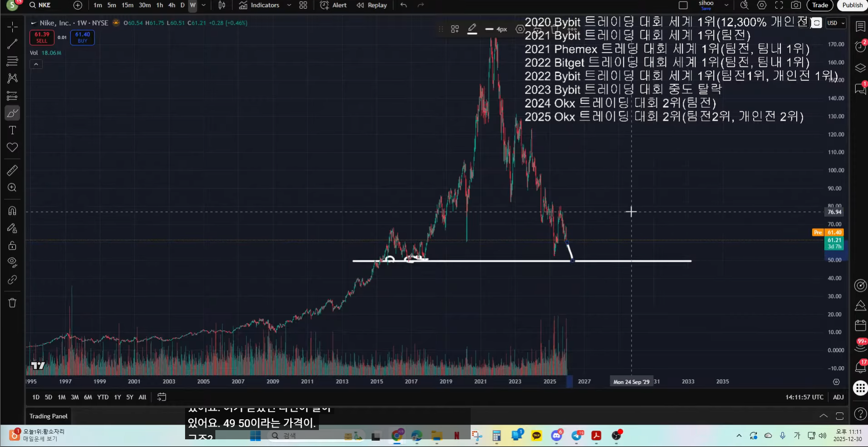
Task: Toggle fullscreen mode
Action: tap(779, 5)
